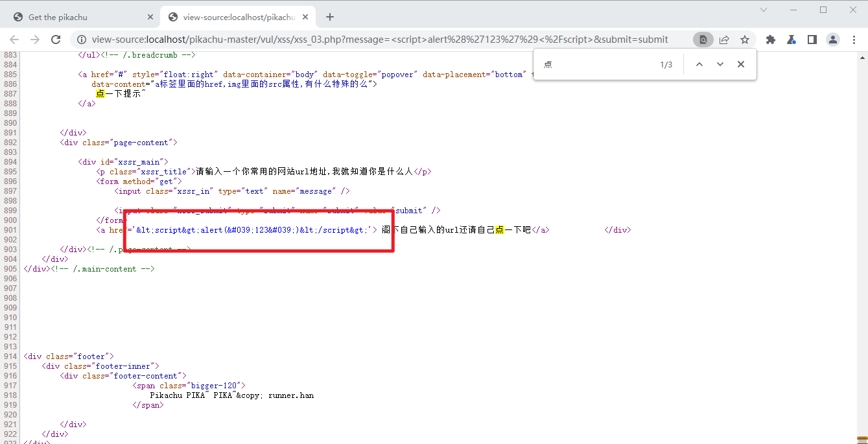Go to next find result
Viewport: 868px width, 444px height.
[720, 64]
